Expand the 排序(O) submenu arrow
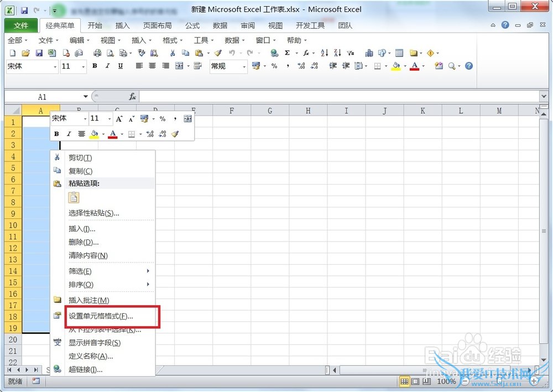The width and height of the screenshot is (553, 392). [x=148, y=284]
